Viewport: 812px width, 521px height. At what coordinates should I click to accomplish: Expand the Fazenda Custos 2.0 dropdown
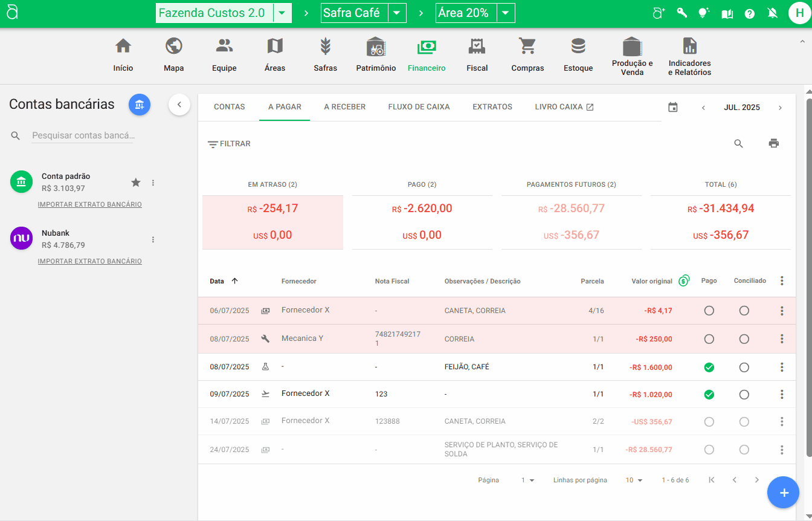point(282,13)
